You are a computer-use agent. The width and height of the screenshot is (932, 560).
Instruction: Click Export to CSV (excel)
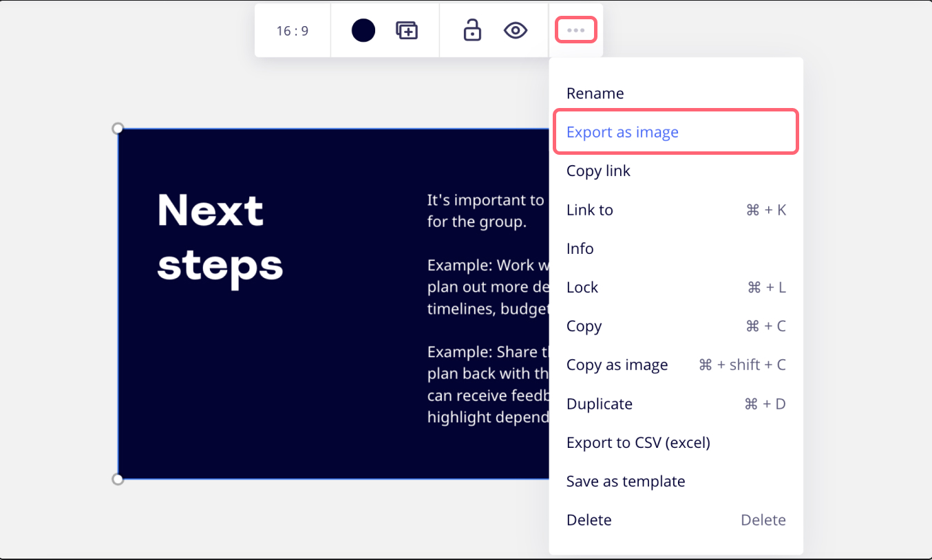coord(638,442)
